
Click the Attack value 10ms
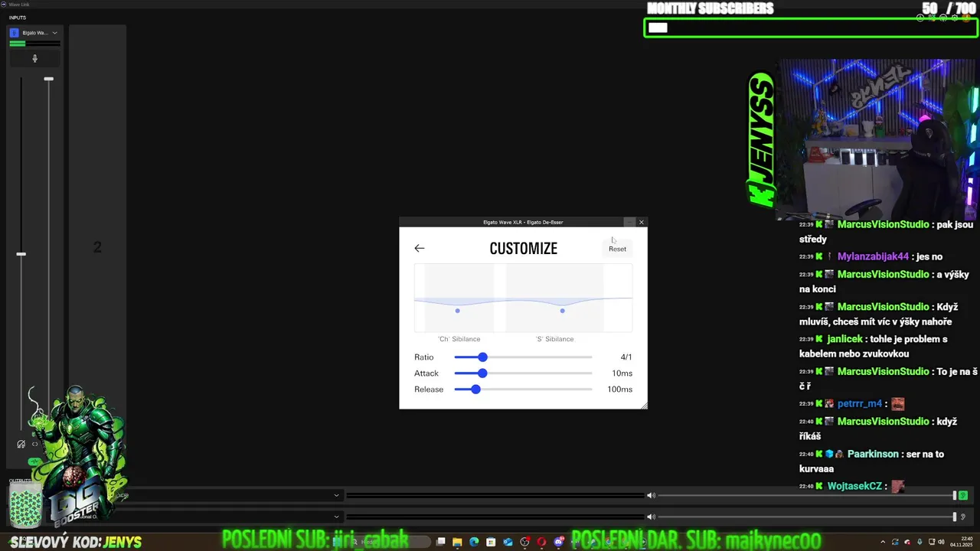[622, 373]
